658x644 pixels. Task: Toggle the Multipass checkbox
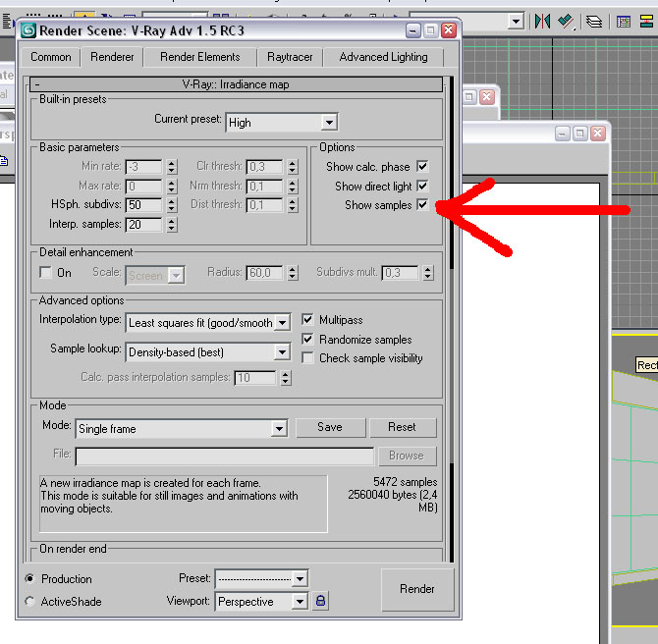pos(307,320)
